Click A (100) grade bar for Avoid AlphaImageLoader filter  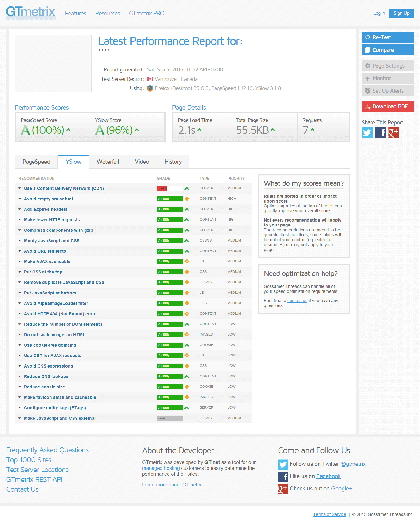[x=170, y=303]
